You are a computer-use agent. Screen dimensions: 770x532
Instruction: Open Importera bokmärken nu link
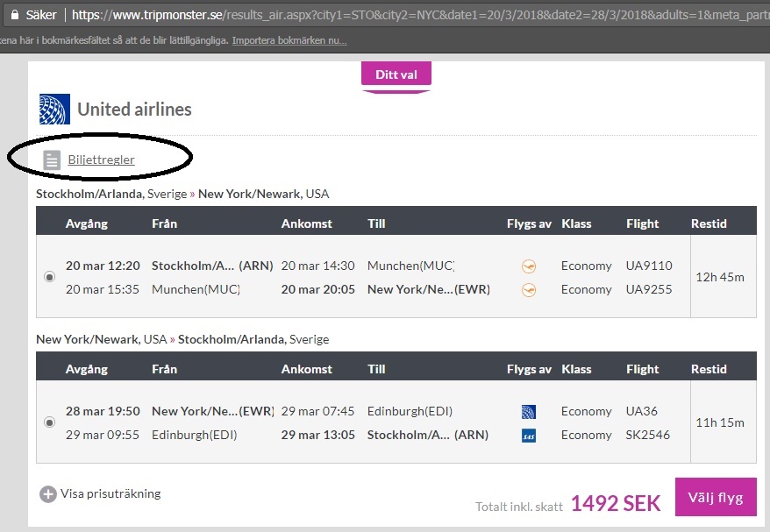tap(289, 40)
